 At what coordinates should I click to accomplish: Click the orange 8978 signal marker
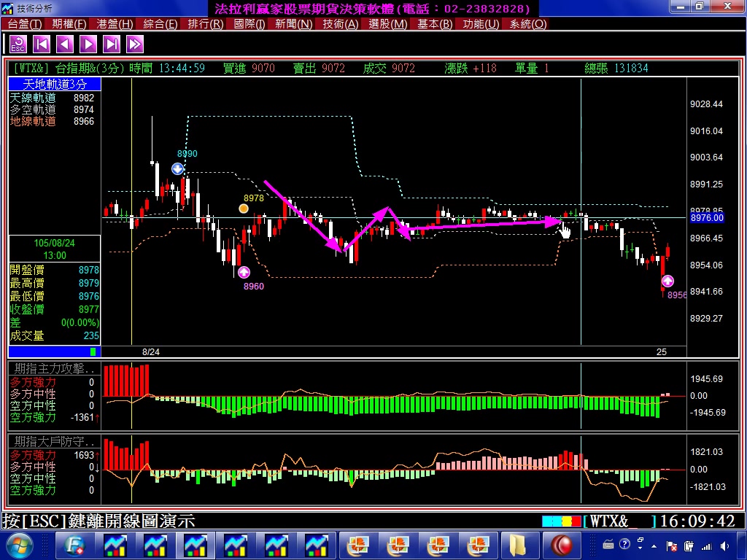coord(244,209)
